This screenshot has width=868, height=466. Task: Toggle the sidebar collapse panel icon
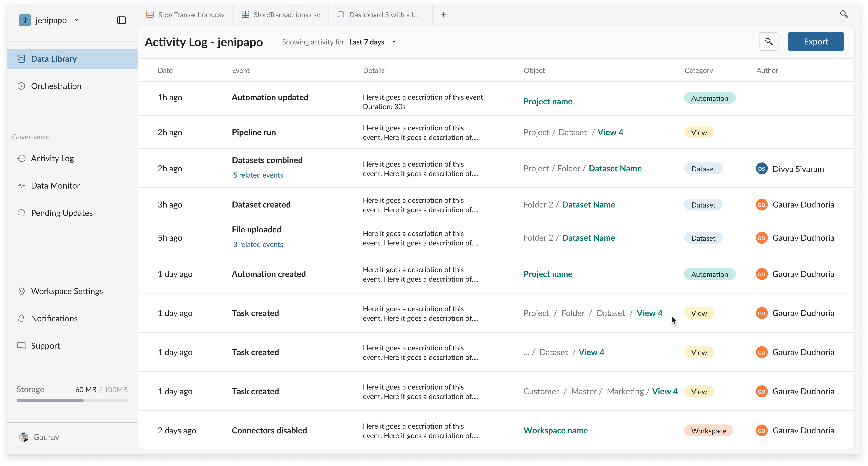pos(121,20)
